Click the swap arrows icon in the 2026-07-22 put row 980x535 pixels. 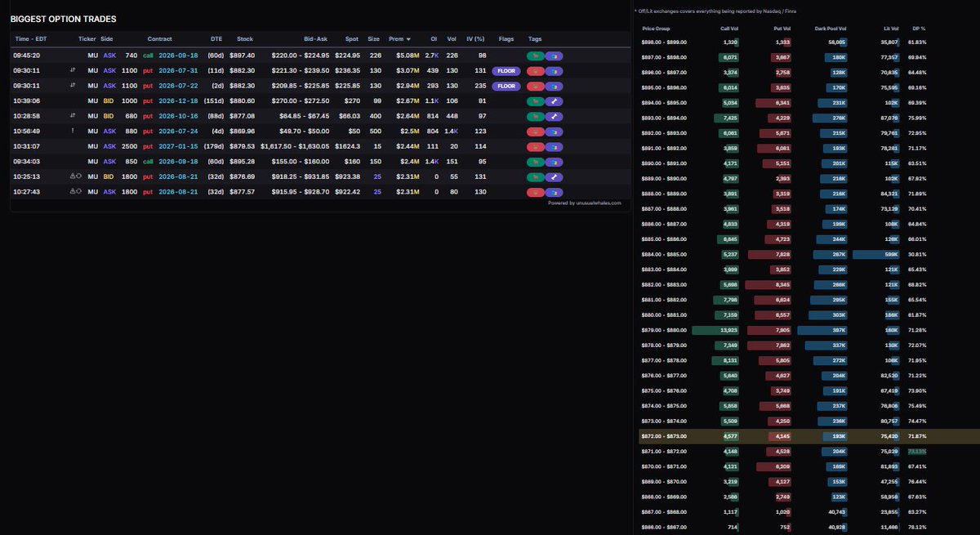tap(73, 86)
